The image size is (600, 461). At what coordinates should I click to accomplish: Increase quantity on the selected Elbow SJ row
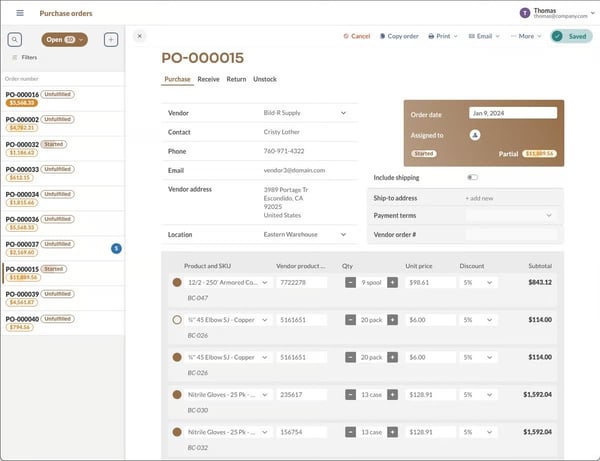[x=393, y=357]
